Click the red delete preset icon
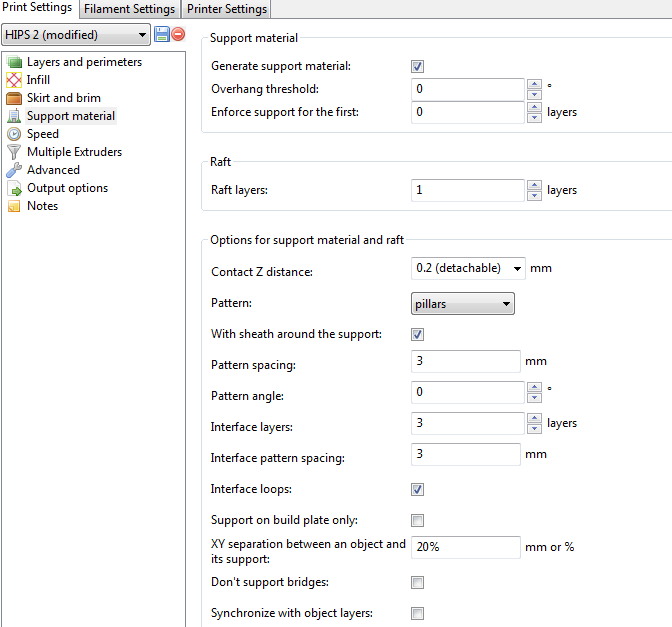The height and width of the screenshot is (627, 672). (178, 35)
